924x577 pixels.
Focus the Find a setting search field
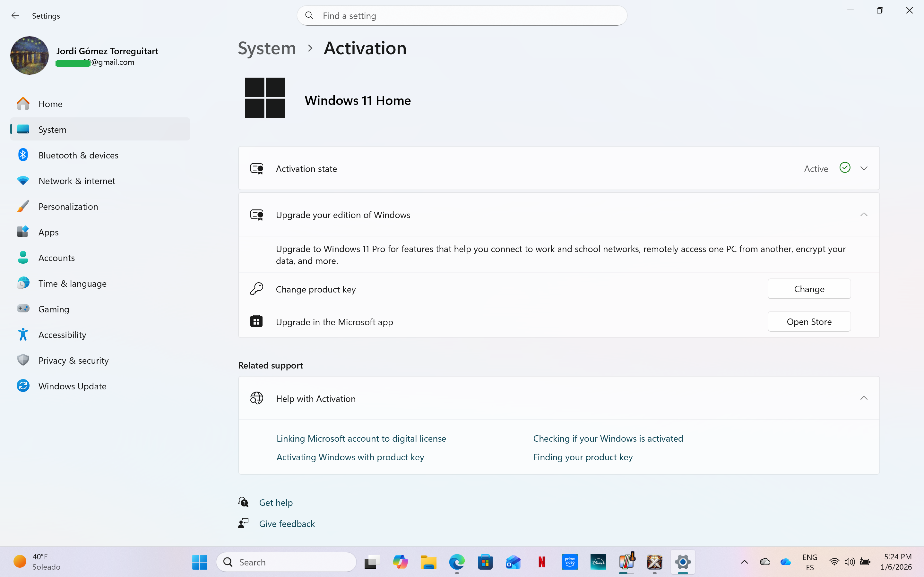tap(462, 16)
